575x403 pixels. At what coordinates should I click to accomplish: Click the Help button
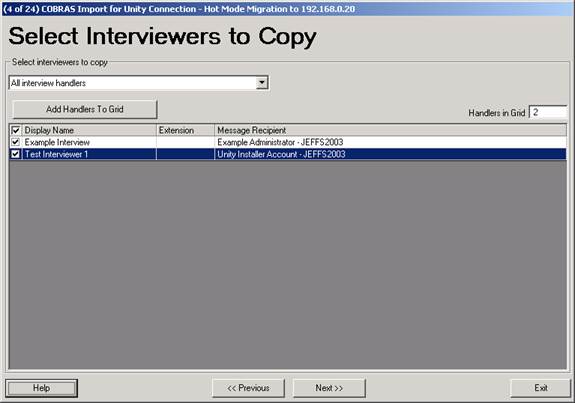(41, 388)
